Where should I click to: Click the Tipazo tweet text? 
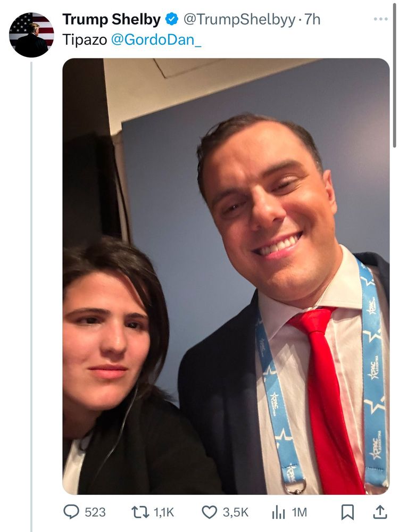85,40
